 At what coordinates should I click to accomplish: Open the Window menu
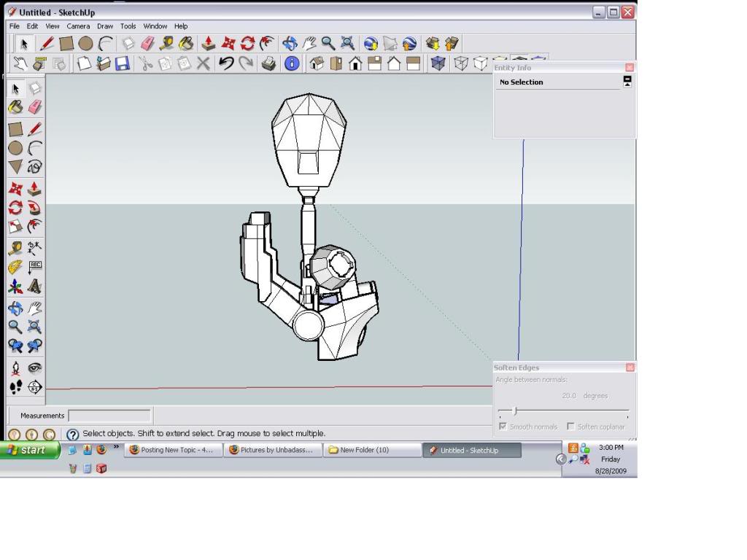click(x=155, y=26)
